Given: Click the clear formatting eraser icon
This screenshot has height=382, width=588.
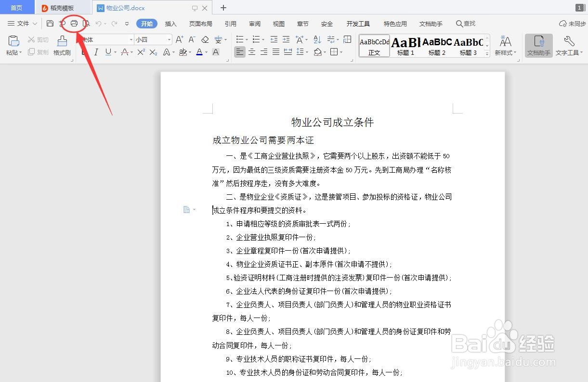Looking at the screenshot, I should [x=206, y=40].
